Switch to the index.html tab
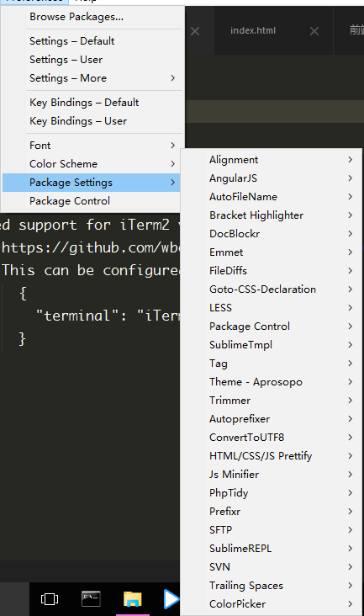Viewport: 364px width, 616px height. coord(253,30)
